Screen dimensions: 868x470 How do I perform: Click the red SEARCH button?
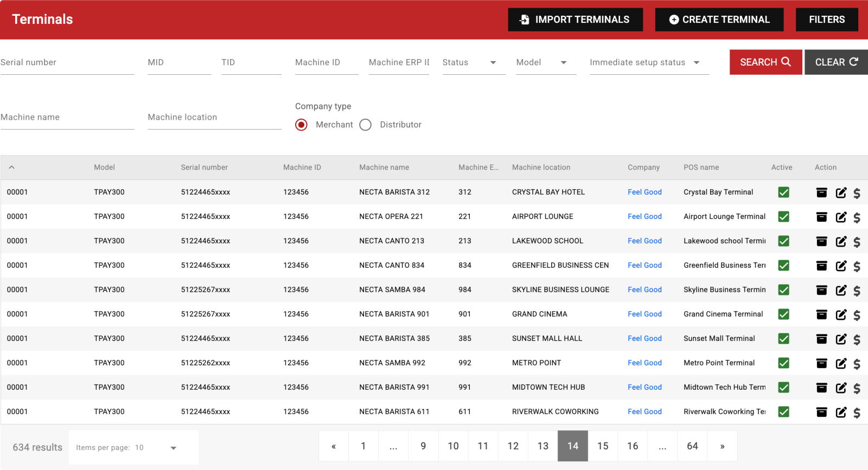(765, 62)
